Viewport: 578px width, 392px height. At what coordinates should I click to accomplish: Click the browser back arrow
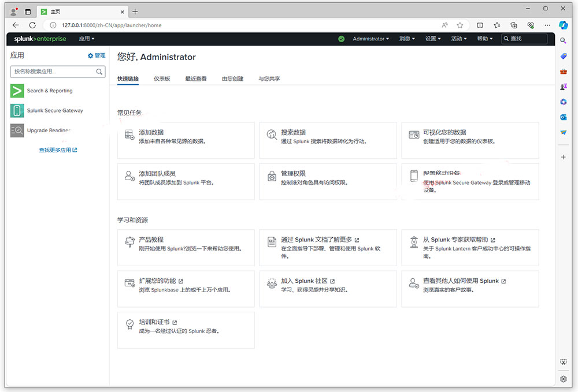pyautogui.click(x=16, y=25)
